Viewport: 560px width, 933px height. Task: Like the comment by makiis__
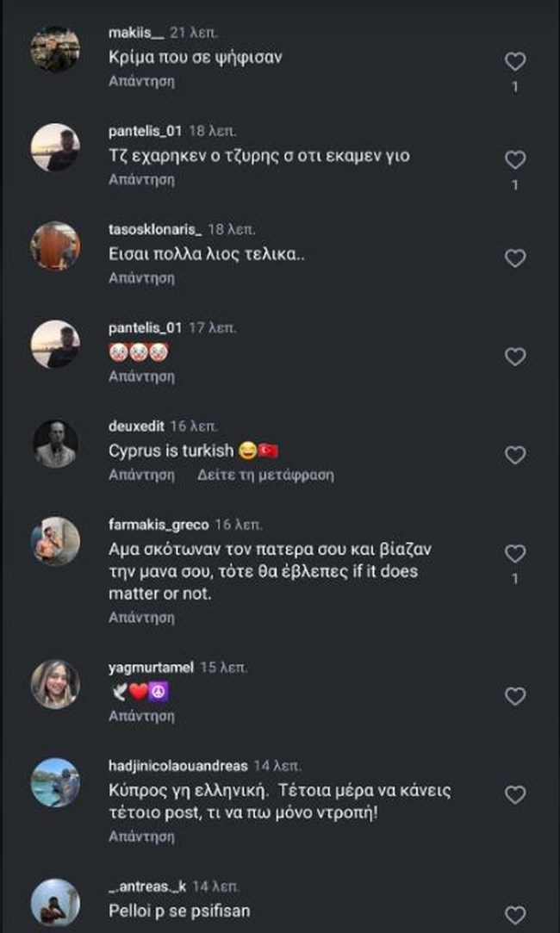pyautogui.click(x=515, y=61)
